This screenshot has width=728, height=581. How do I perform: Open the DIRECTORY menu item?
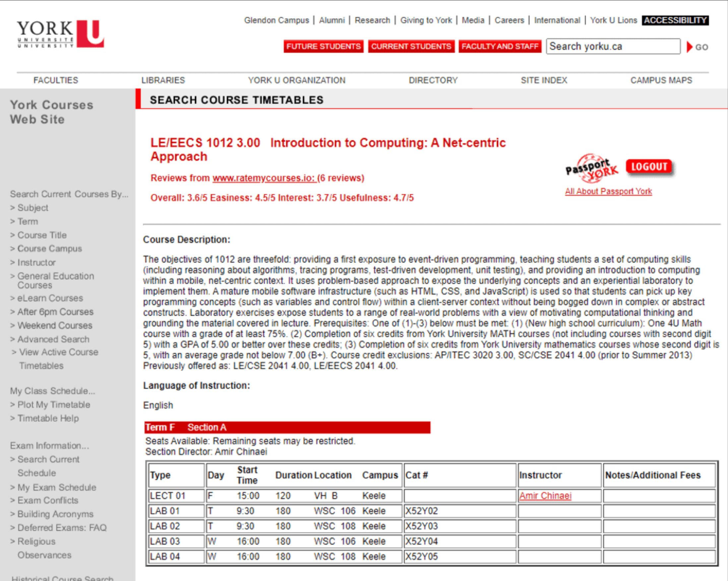tap(433, 80)
